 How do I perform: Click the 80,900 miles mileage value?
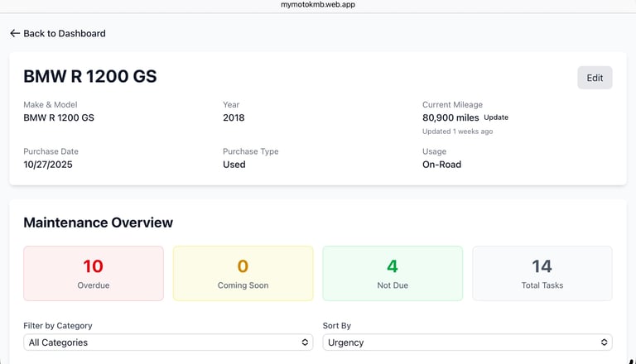(x=450, y=117)
